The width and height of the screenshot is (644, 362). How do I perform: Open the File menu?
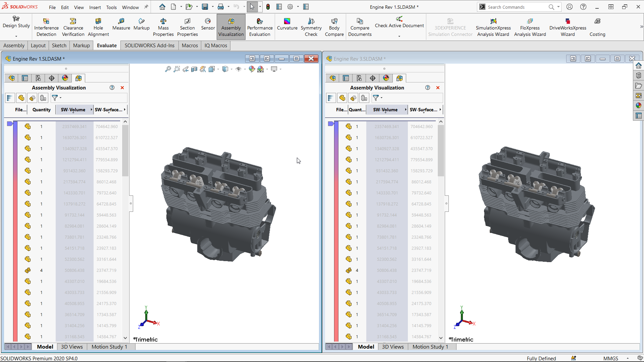[x=52, y=7]
